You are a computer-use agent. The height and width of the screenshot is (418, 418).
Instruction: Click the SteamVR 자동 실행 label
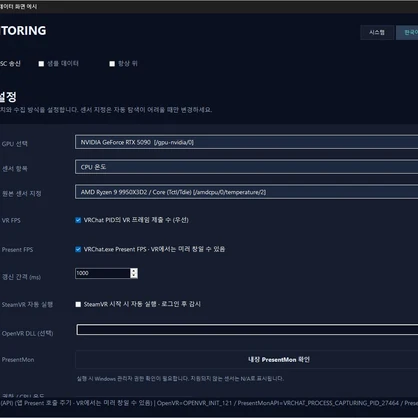tap(27, 305)
